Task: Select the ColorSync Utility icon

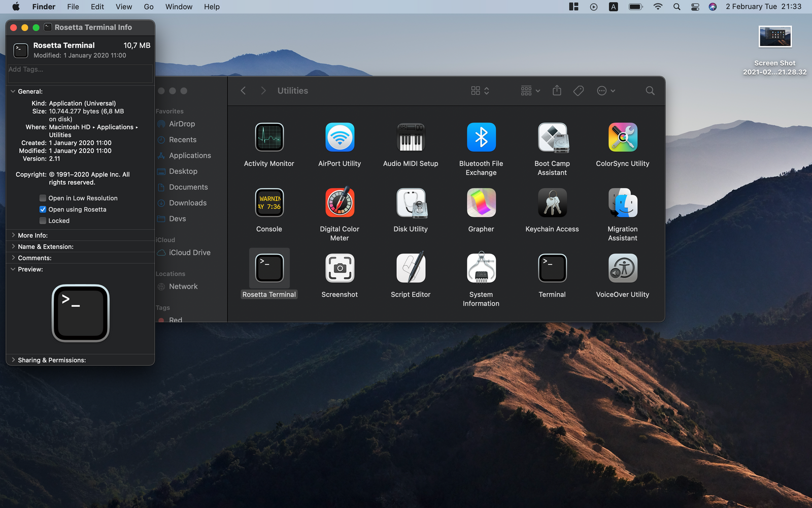Action: (623, 137)
